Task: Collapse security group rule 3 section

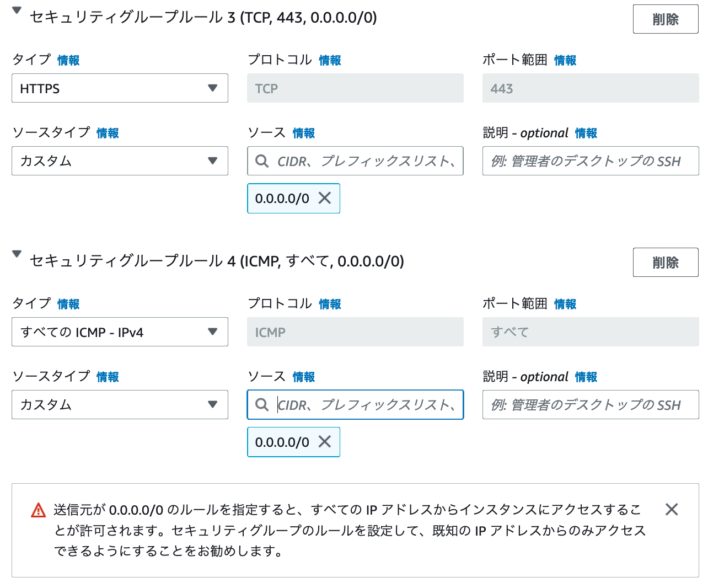Action: pos(16,10)
